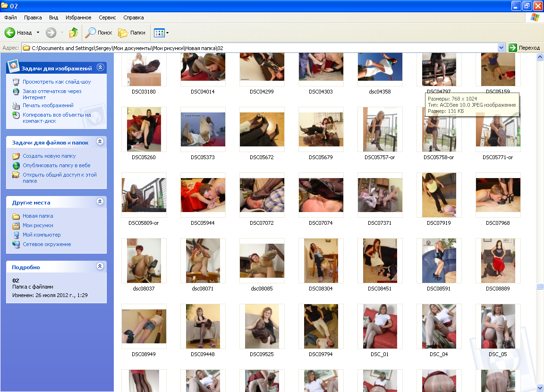Viewport: 544px width, 392px height.
Task: Open the Сервис menu
Action: (x=107, y=17)
